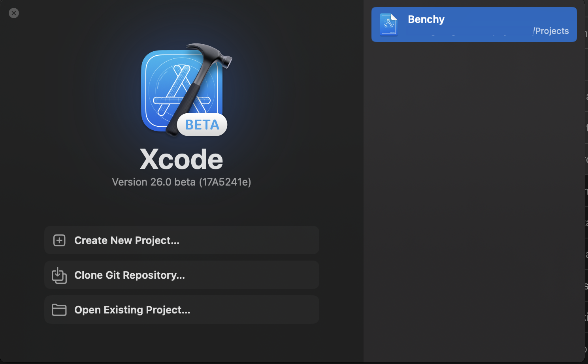Click the BETA badge on the Xcode logo
Viewport: 588px width, 364px height.
tap(202, 125)
